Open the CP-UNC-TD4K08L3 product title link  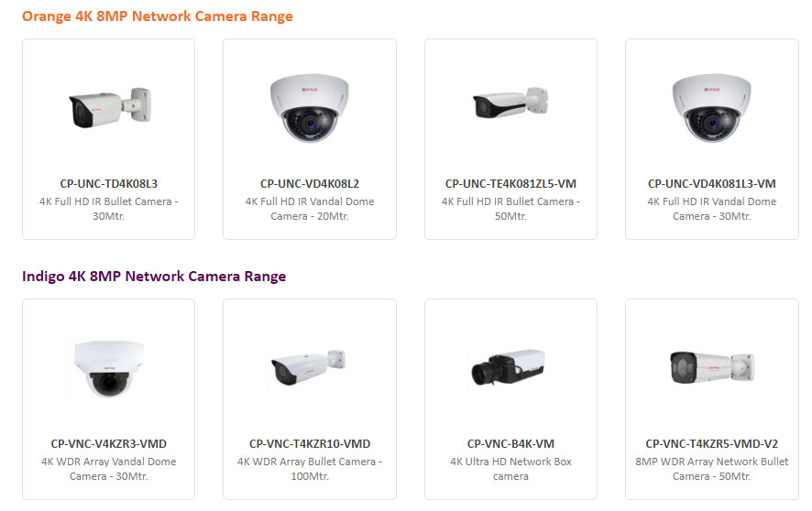tap(109, 183)
